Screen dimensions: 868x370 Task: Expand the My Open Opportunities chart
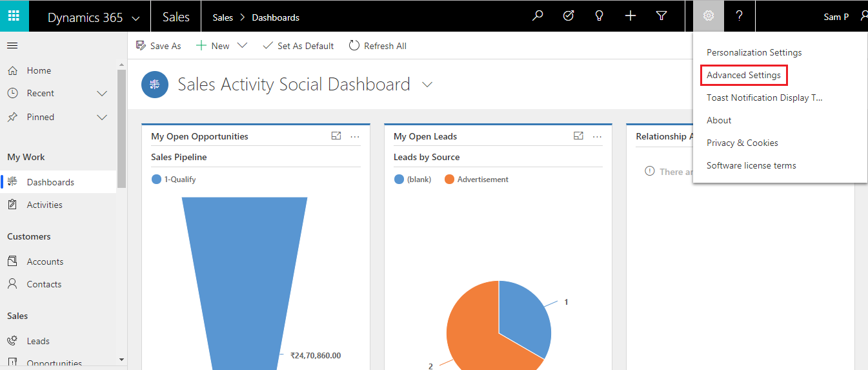(336, 136)
